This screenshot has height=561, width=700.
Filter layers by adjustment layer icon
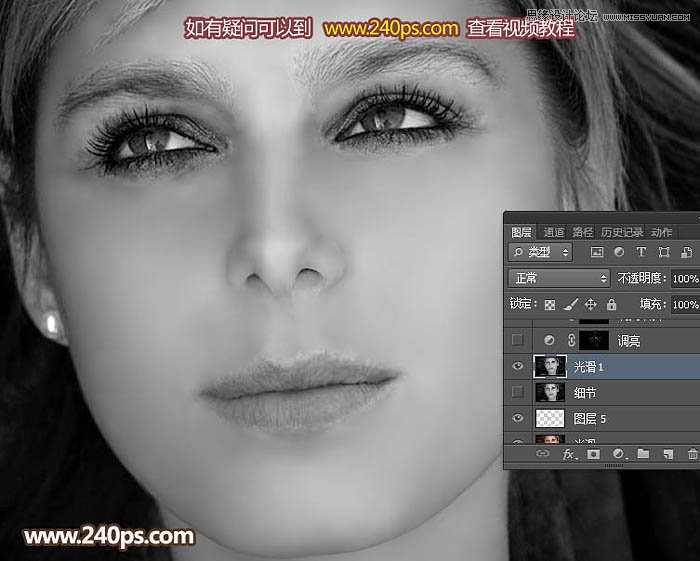619,252
